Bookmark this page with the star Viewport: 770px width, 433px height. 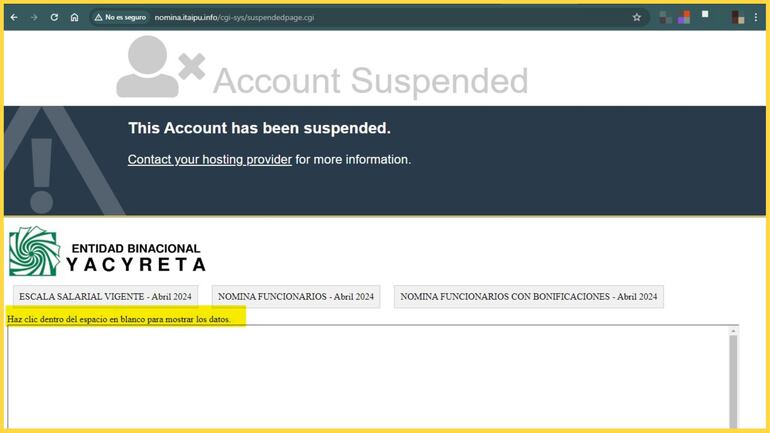pyautogui.click(x=636, y=17)
